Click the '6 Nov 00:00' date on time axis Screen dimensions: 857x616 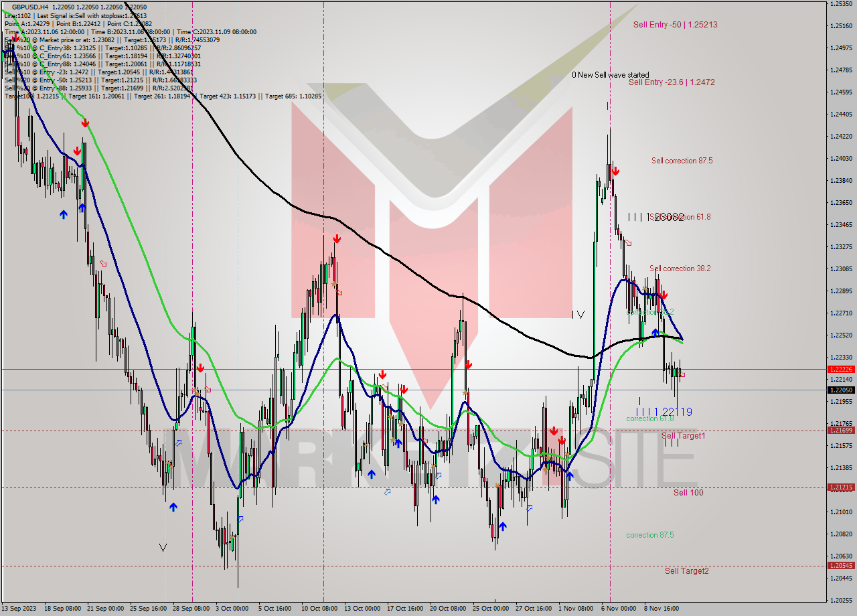619,609
